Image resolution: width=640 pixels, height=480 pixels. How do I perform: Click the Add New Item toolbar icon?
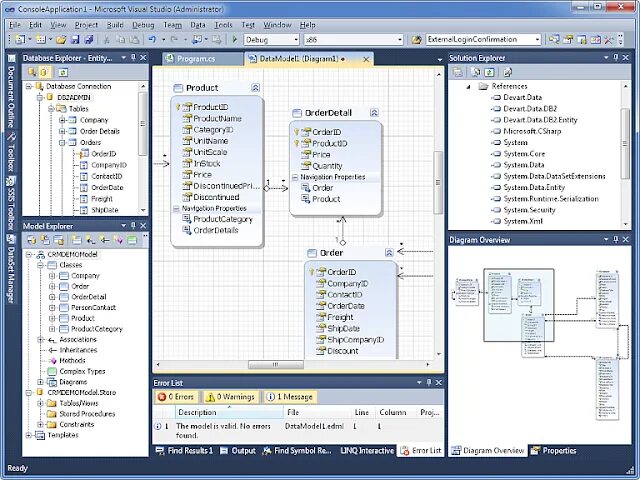41,40
